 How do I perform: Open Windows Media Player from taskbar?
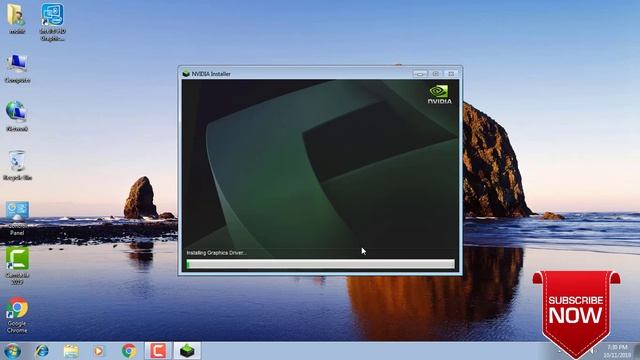99,351
